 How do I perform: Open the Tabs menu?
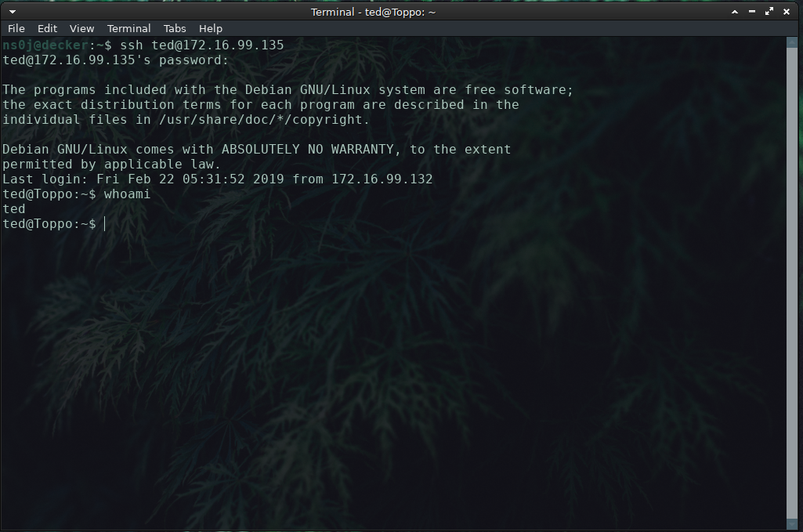coord(175,29)
